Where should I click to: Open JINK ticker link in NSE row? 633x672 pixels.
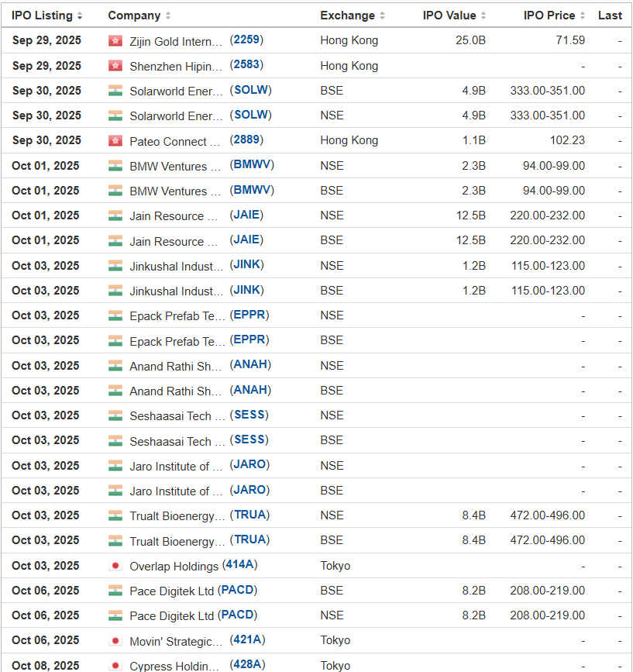(246, 265)
